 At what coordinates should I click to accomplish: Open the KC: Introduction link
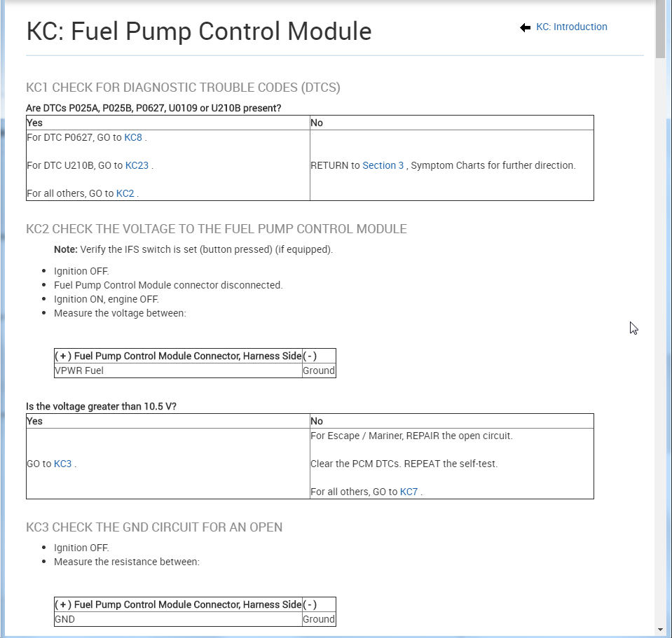(571, 27)
